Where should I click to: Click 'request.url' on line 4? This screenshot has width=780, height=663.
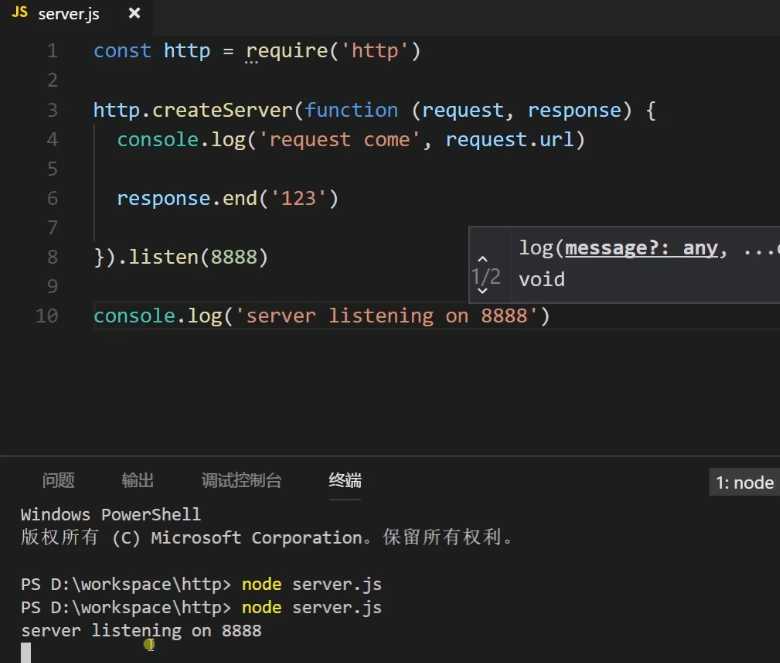pyautogui.click(x=509, y=140)
